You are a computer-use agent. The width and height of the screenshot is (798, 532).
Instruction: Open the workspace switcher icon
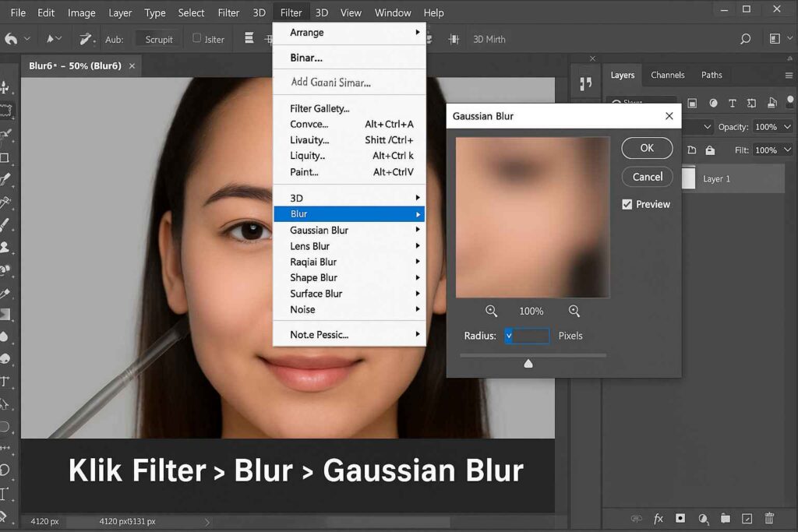(x=775, y=39)
